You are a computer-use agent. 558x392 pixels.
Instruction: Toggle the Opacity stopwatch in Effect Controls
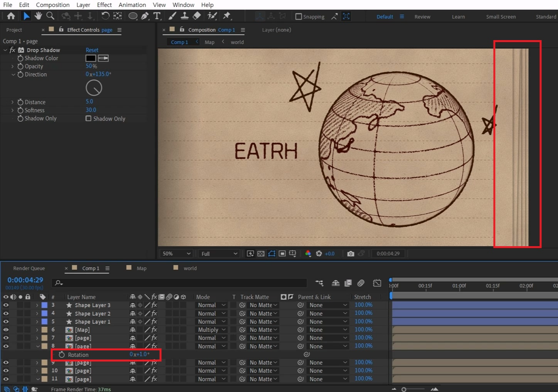tap(20, 66)
